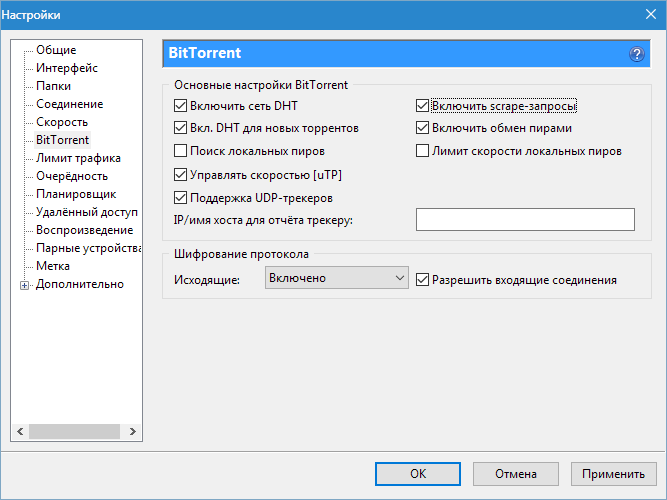Click tree scrollbar left arrow
Viewport: 667px width, 500px height.
point(20,431)
